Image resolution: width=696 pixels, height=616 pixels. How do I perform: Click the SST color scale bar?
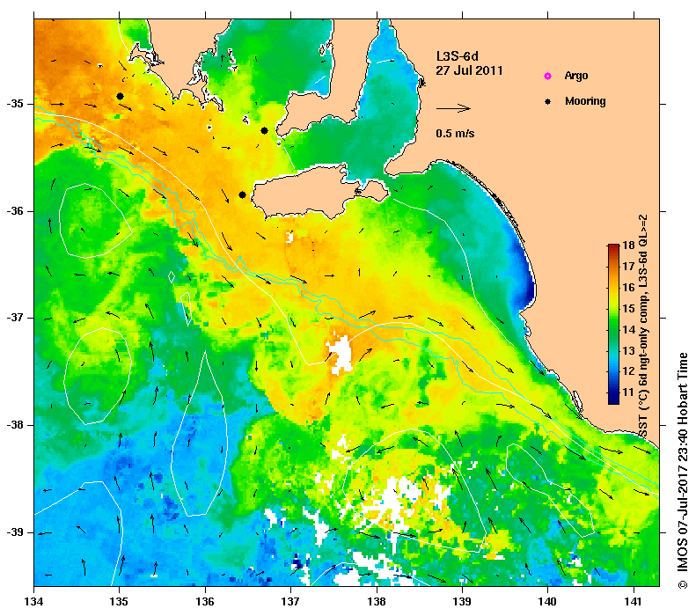point(613,324)
